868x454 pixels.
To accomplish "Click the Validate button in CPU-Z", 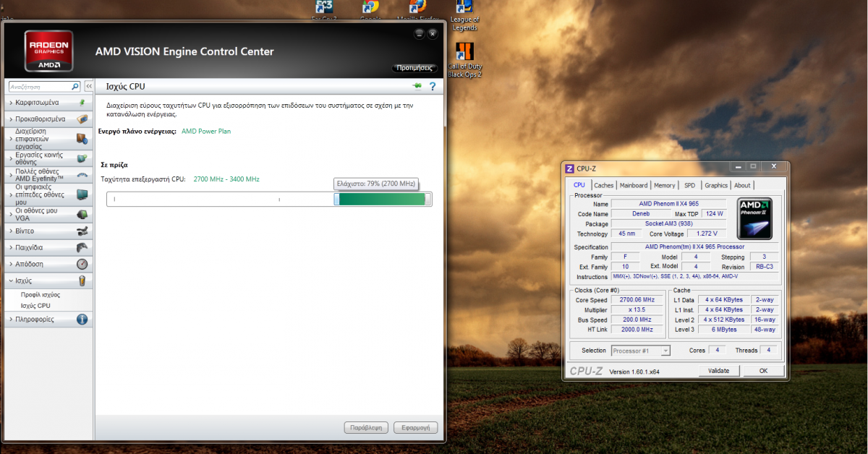I will [719, 370].
